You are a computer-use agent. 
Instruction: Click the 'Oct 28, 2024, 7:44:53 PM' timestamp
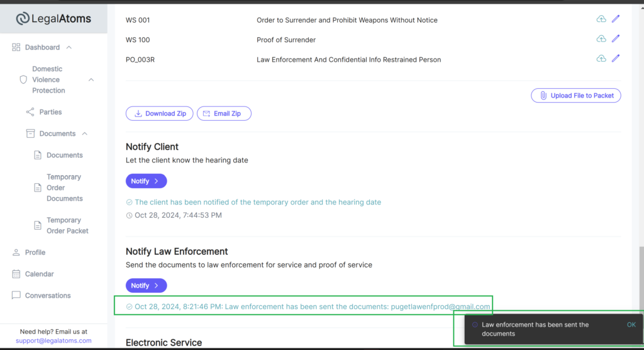click(x=178, y=215)
